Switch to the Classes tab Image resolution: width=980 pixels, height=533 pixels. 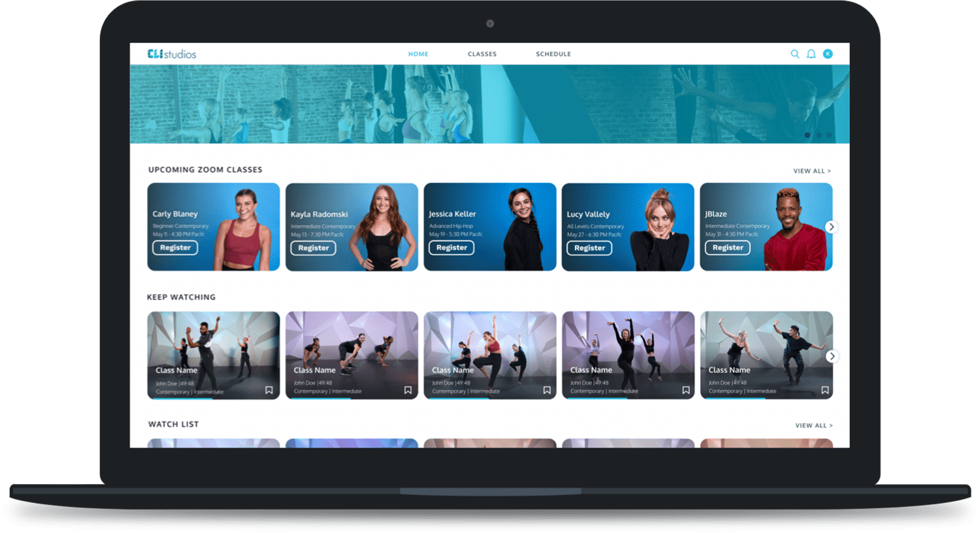coord(482,54)
